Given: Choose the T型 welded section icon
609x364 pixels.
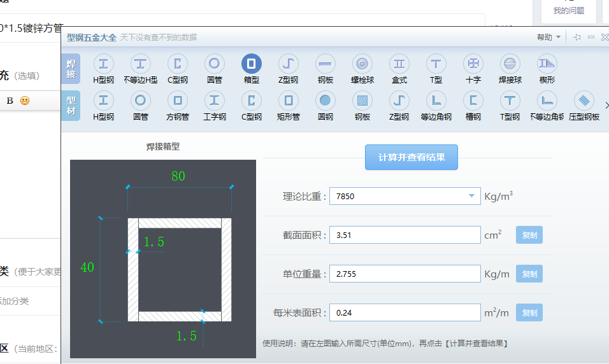Looking at the screenshot, I should [x=436, y=64].
